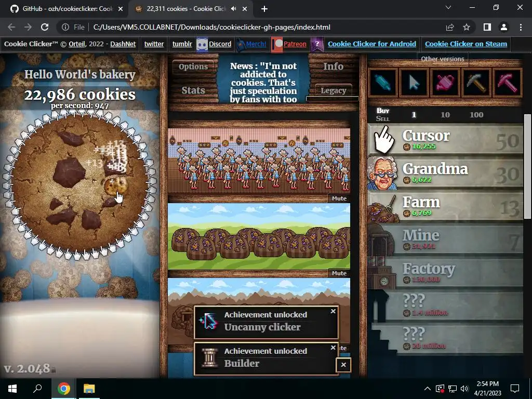Click the Uncanny clicker achievement icon

[x=208, y=321]
